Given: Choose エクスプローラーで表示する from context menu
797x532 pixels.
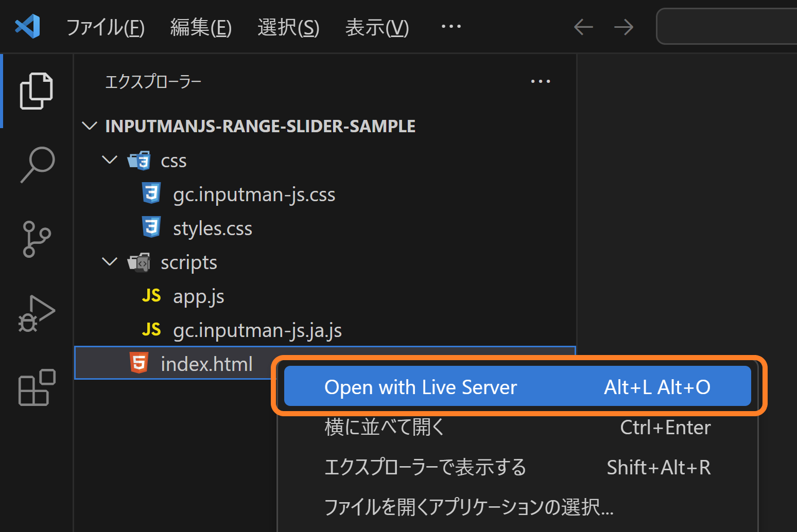Looking at the screenshot, I should tap(517, 467).
